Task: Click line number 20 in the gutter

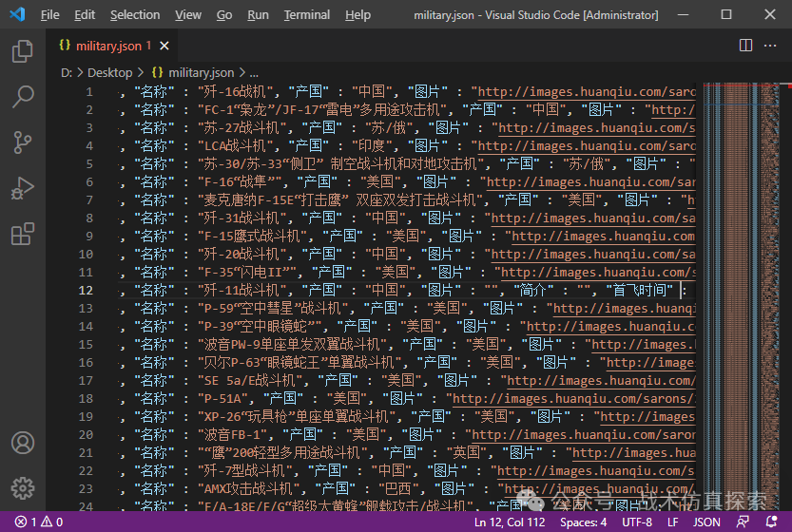Action: pos(86,434)
